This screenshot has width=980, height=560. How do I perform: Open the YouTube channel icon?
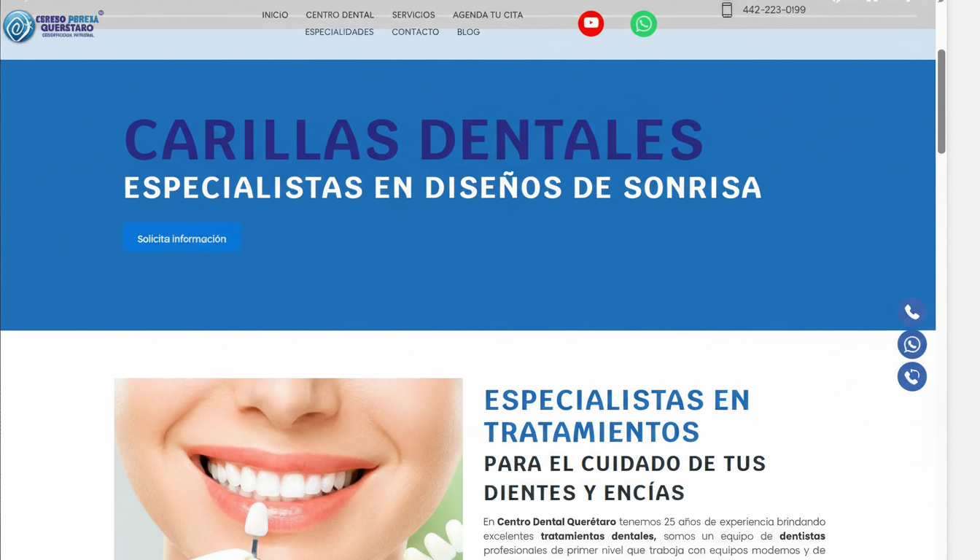pyautogui.click(x=591, y=23)
